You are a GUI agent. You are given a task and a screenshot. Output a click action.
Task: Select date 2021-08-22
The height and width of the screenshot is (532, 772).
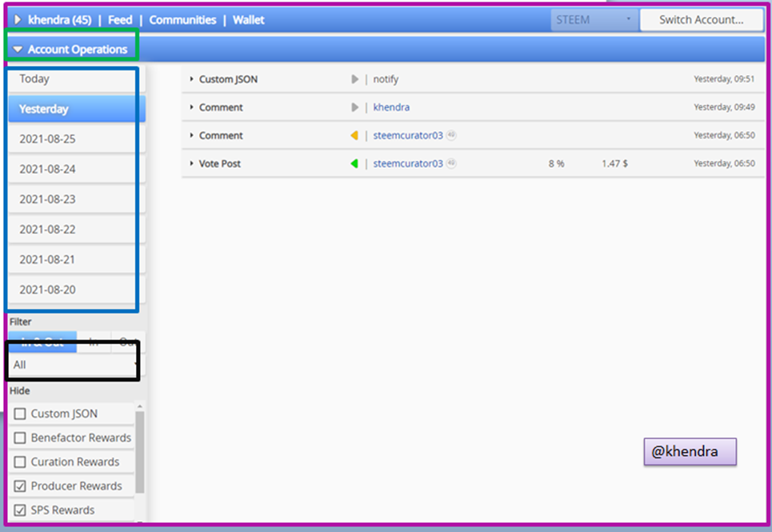coord(76,229)
